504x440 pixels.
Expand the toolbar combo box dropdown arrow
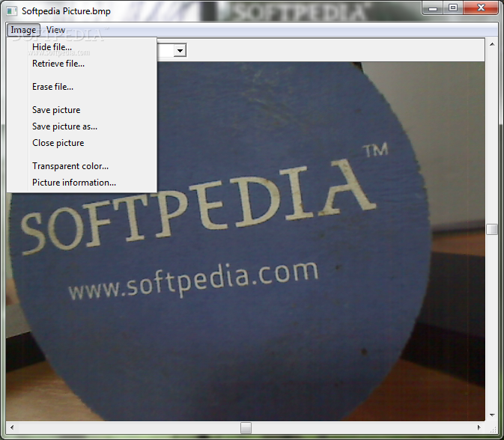click(x=180, y=50)
